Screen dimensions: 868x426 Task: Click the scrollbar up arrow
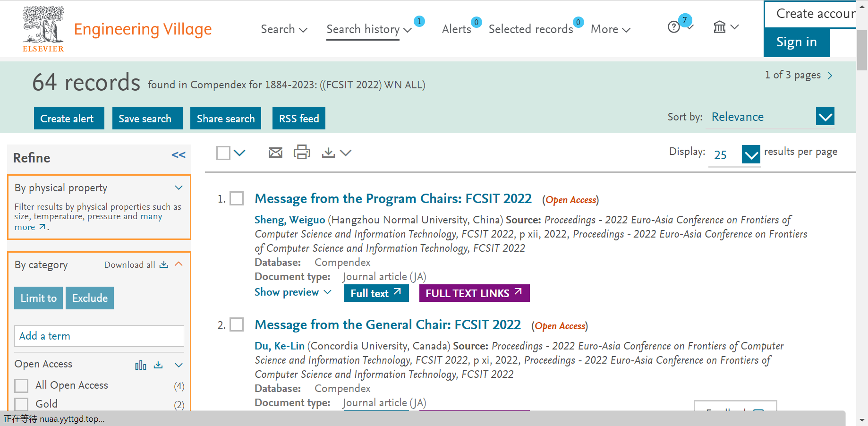pyautogui.click(x=862, y=7)
